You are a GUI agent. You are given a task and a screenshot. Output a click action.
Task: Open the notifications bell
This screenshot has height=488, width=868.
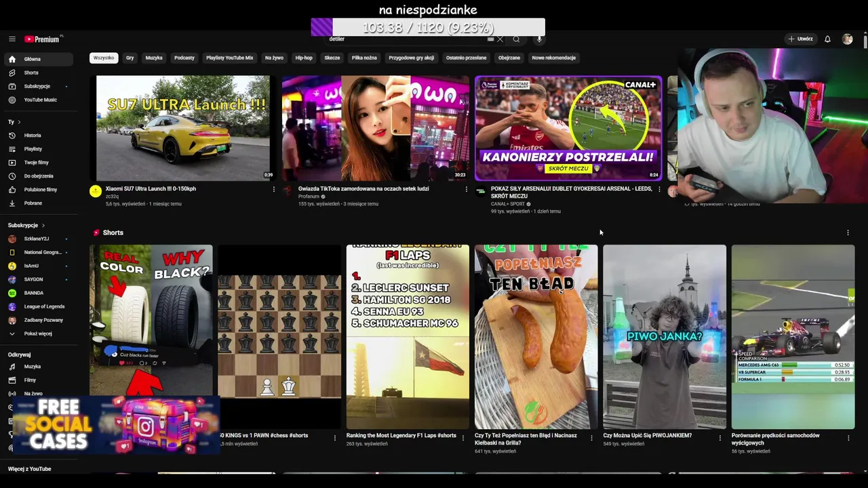(x=827, y=39)
